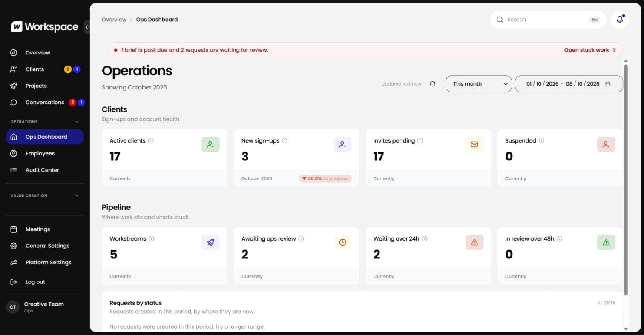
Task: Open the Overview menu item
Action: 45,53
